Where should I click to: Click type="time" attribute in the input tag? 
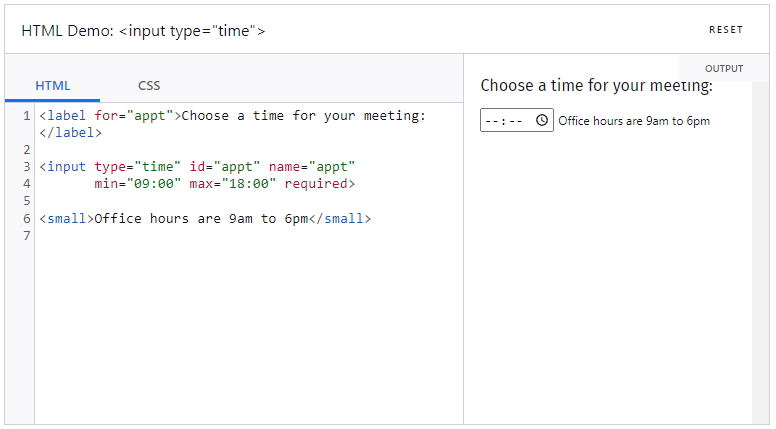(x=138, y=167)
